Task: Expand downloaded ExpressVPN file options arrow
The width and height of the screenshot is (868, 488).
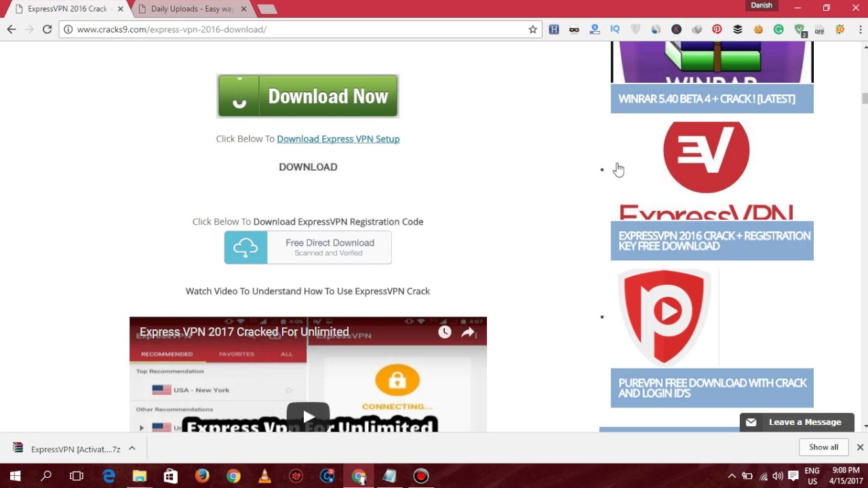Action: tap(132, 448)
